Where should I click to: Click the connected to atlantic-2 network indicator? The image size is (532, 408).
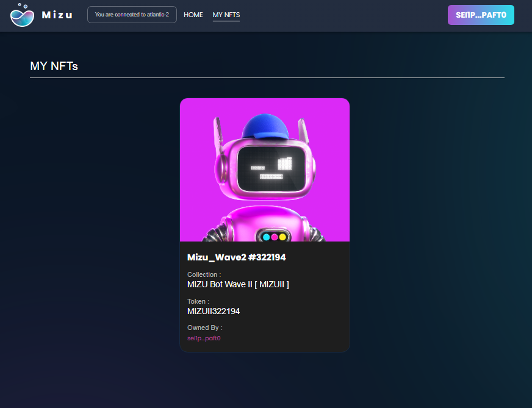[x=132, y=15]
